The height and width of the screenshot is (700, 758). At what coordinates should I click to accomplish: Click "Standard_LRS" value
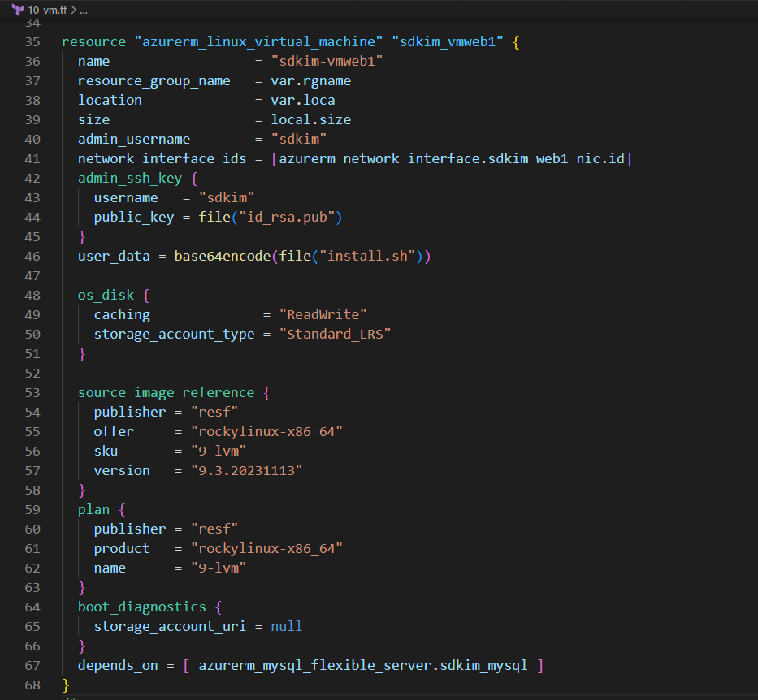(x=335, y=335)
